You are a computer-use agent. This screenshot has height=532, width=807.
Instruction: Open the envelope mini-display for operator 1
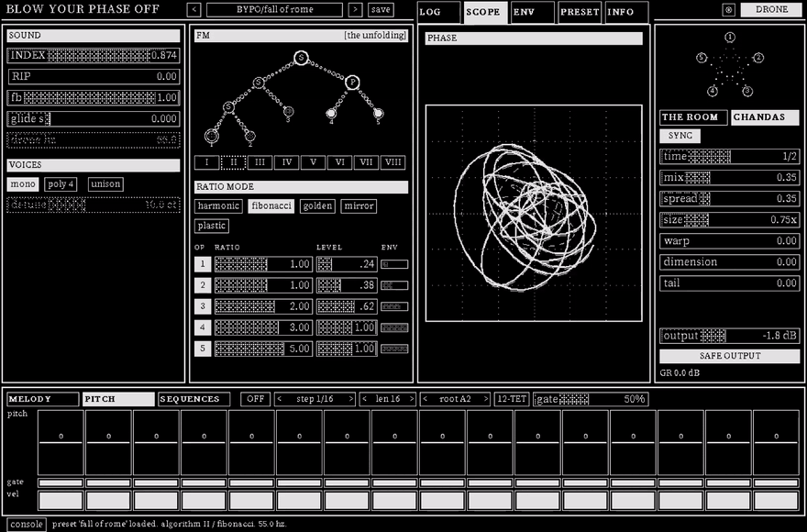tap(394, 264)
